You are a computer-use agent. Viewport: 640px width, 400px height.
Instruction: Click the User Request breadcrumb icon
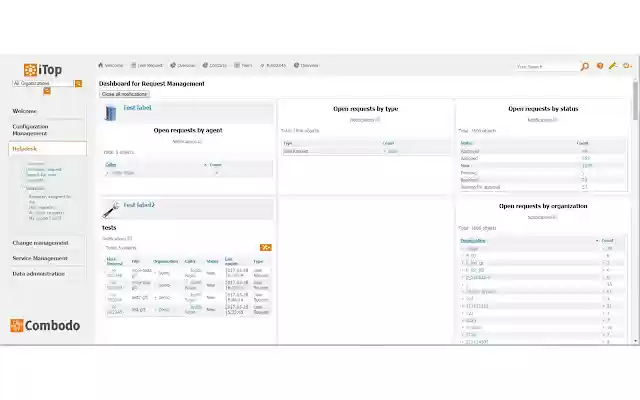133,65
